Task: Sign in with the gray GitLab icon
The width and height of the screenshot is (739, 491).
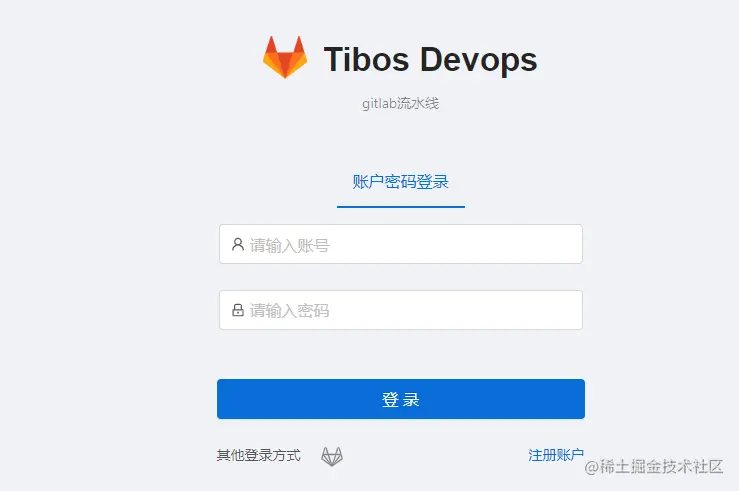Action: (x=332, y=456)
